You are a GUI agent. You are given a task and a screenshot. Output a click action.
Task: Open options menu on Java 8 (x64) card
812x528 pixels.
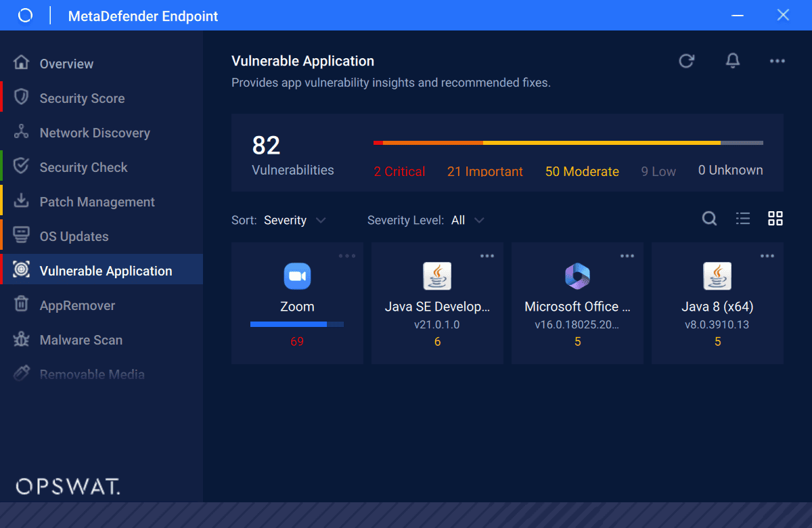click(x=767, y=256)
